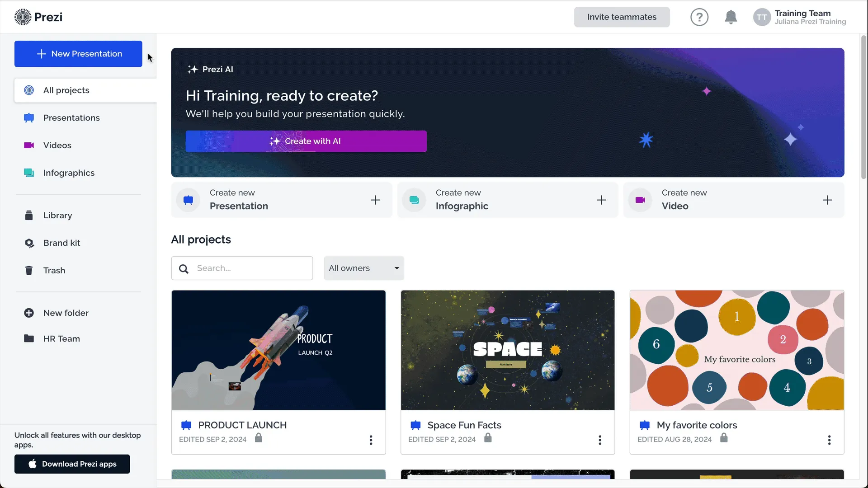Viewport: 868px width, 488px height.
Task: Click the Create with AI button
Action: (306, 141)
